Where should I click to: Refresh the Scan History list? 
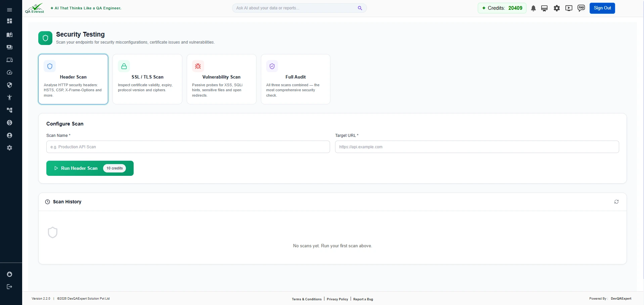click(616, 202)
